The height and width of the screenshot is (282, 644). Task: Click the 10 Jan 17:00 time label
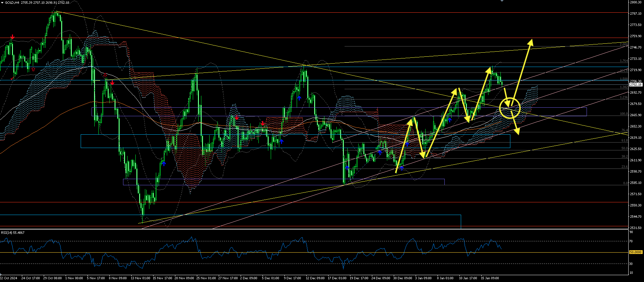pyautogui.click(x=468, y=278)
